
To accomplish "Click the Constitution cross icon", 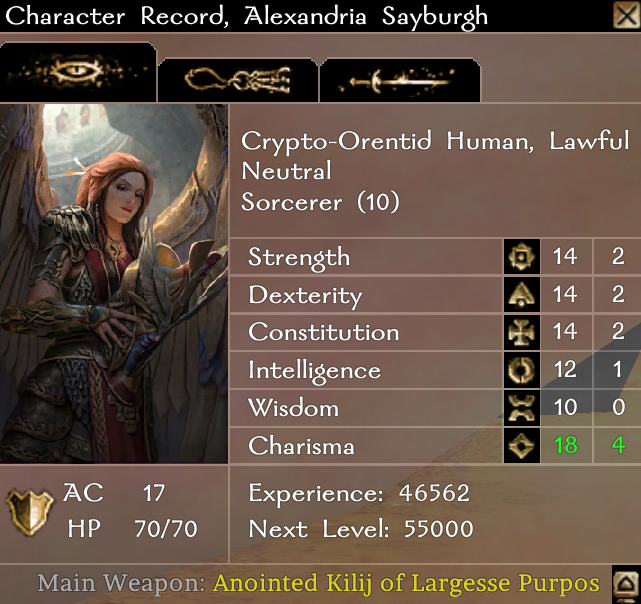I will (x=522, y=332).
